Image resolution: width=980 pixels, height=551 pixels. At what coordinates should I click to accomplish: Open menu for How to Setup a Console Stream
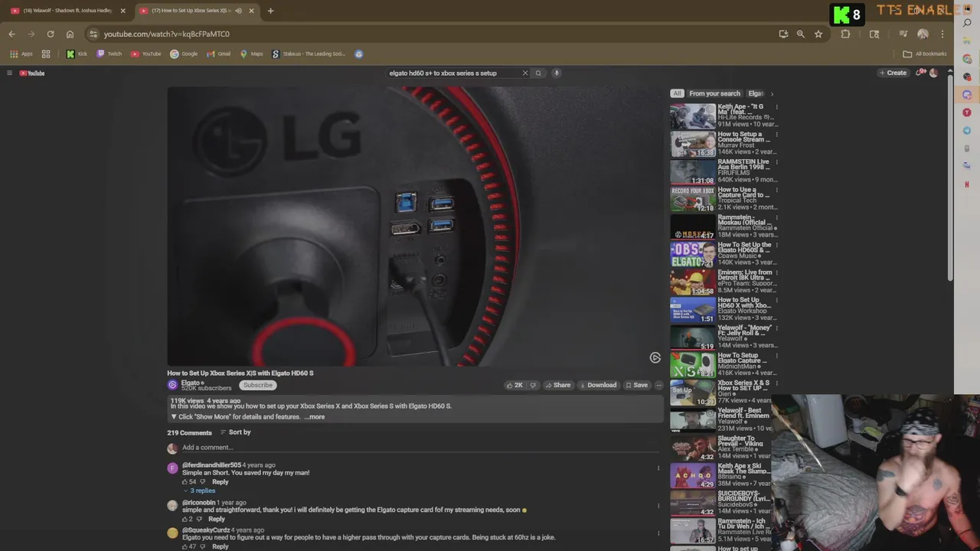[x=776, y=135]
